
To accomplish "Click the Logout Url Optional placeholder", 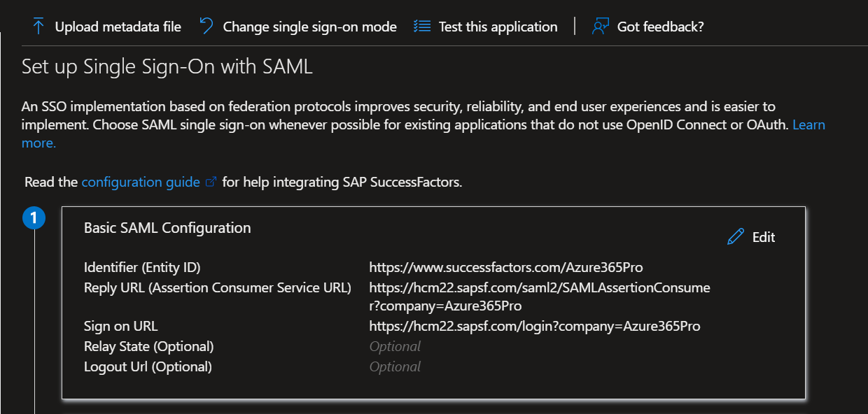I will click(x=395, y=366).
